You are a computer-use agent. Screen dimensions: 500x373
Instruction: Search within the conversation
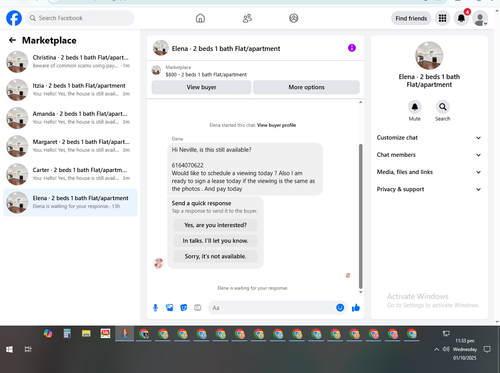click(x=443, y=107)
